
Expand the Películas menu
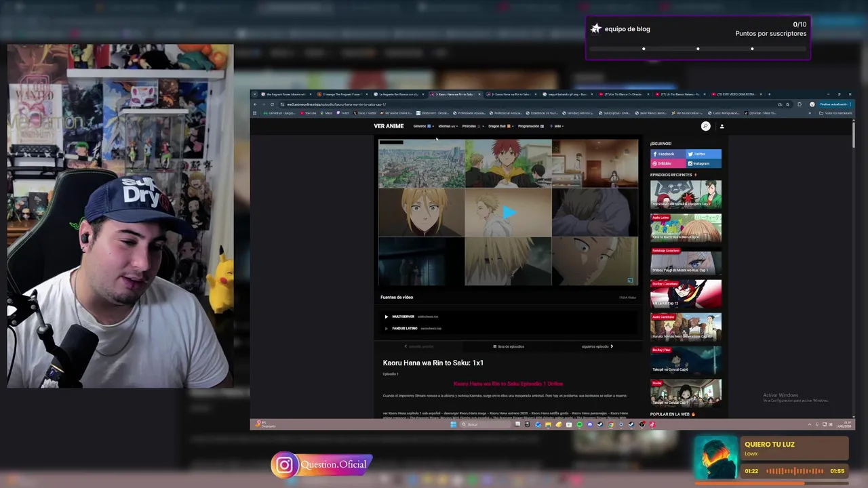pos(472,126)
